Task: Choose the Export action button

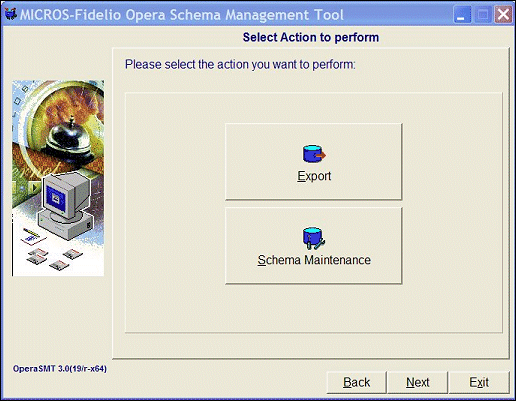Action: (x=314, y=162)
